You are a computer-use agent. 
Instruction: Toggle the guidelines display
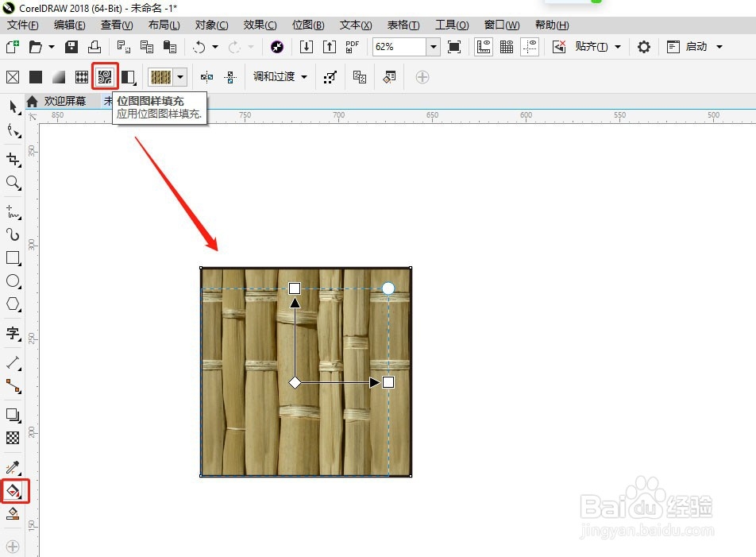[x=530, y=47]
